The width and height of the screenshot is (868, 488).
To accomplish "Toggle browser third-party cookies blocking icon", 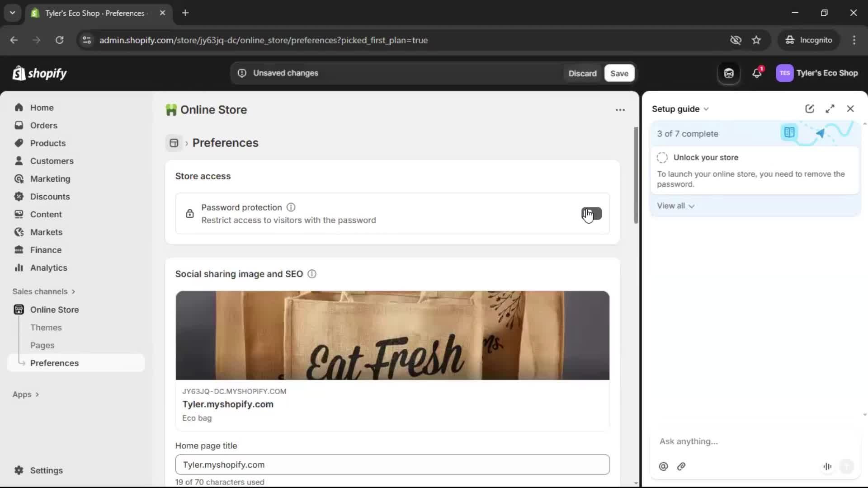I will point(736,40).
